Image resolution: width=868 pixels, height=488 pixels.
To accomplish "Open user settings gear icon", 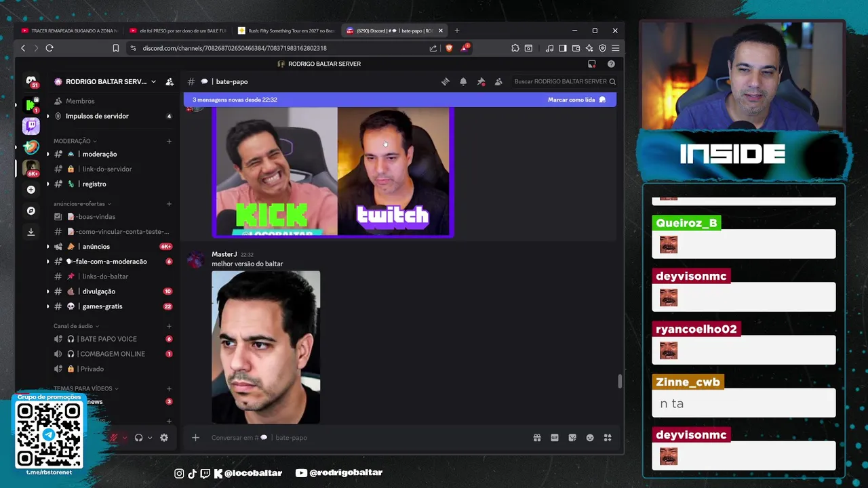I will point(164,438).
